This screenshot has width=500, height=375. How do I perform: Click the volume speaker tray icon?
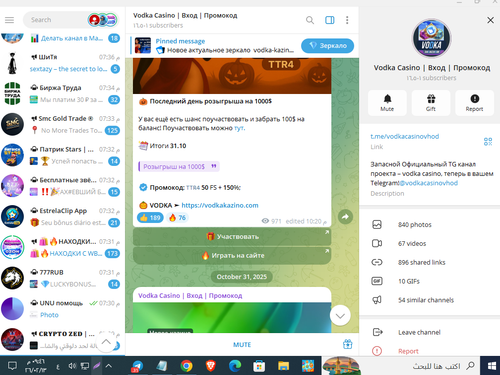click(x=72, y=366)
